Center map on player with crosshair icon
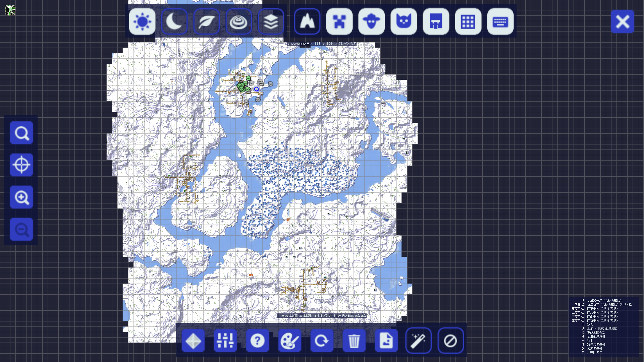 coord(21,165)
